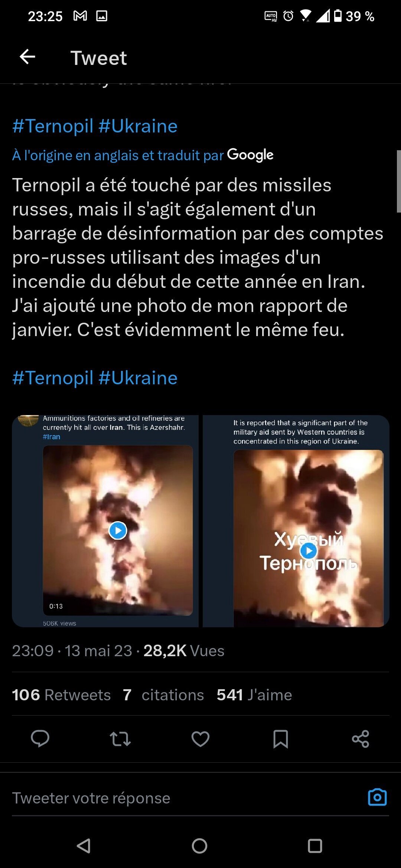Screen dimensions: 401x868
Task: Open the first #Ternopil hashtag
Action: tap(53, 126)
